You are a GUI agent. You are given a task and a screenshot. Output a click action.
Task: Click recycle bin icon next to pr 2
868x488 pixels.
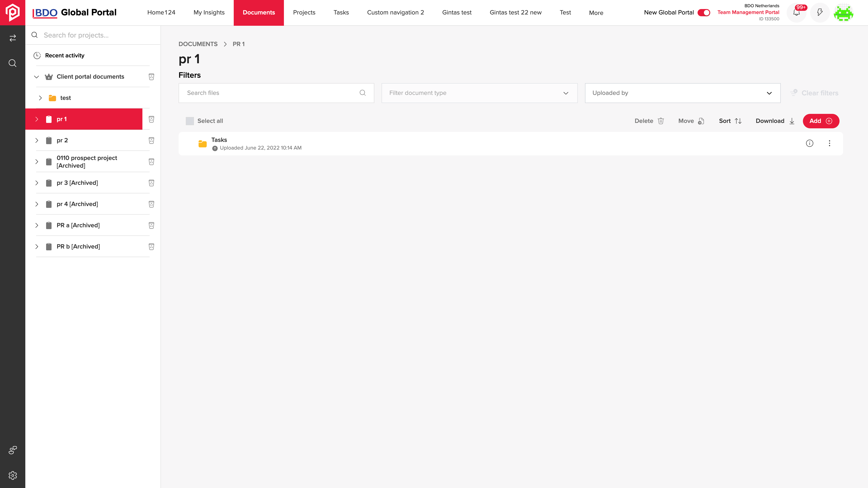[x=151, y=141]
